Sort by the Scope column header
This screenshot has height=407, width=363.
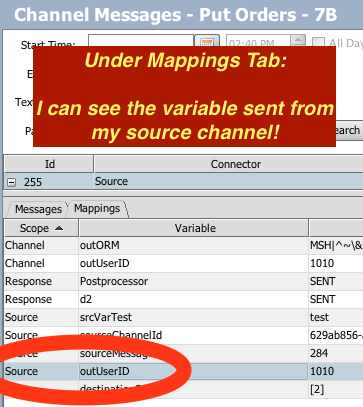(x=41, y=228)
